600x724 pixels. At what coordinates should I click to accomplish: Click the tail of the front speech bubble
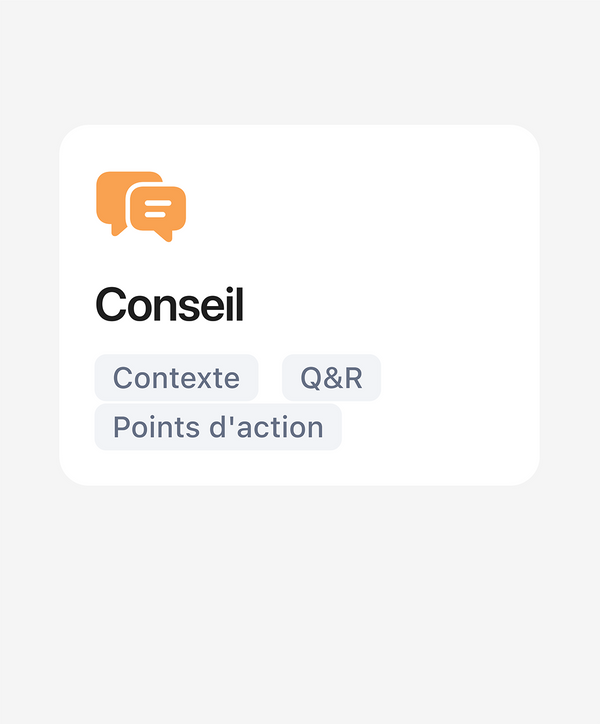pyautogui.click(x=168, y=237)
